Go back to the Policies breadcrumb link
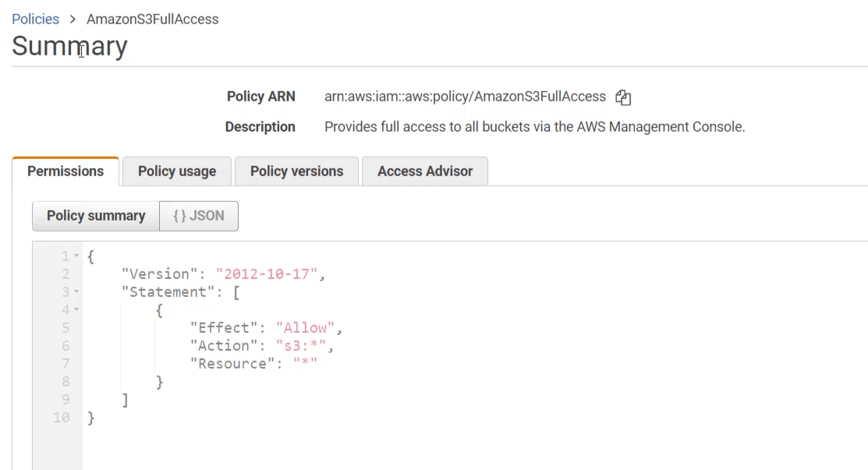868x470 pixels. (x=35, y=19)
